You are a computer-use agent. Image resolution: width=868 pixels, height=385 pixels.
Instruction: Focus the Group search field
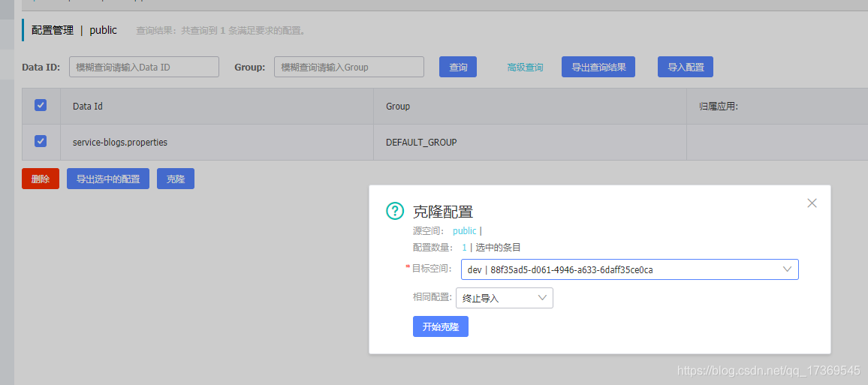[348, 67]
